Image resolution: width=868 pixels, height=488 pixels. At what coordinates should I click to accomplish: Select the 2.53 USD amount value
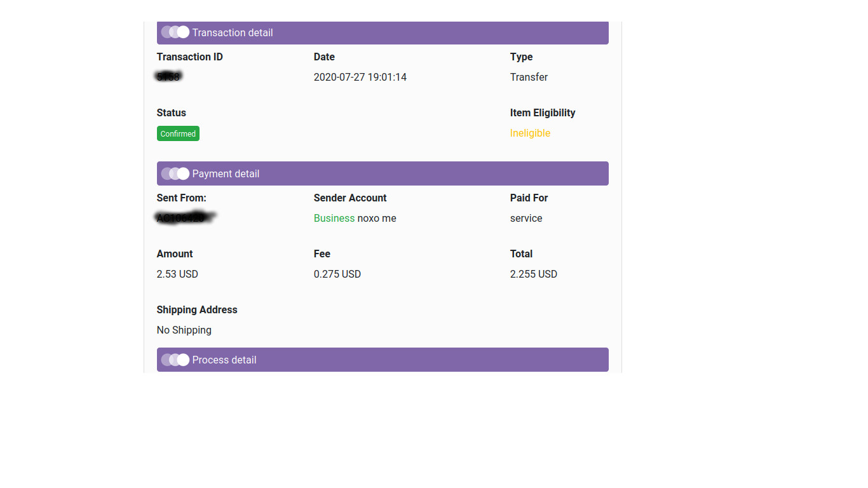point(177,274)
